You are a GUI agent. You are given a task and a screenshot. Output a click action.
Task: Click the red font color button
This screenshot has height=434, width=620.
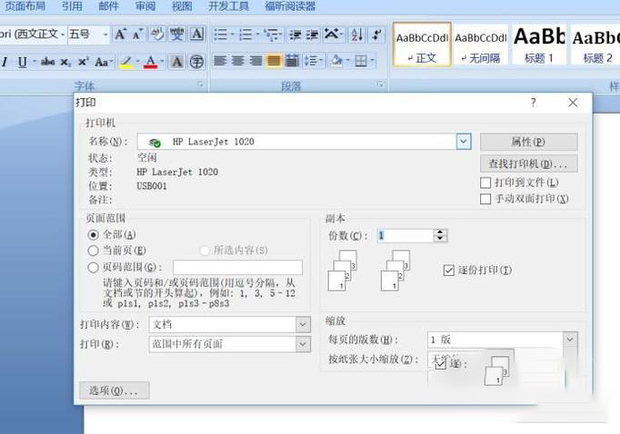151,62
